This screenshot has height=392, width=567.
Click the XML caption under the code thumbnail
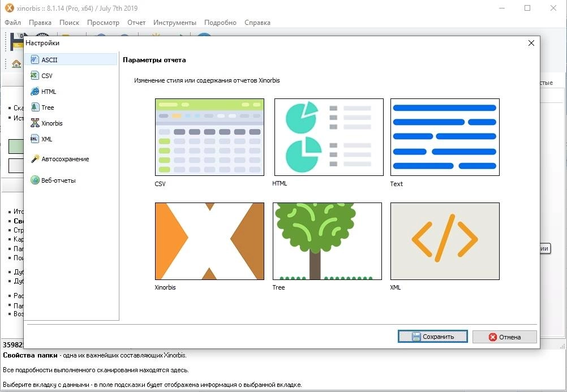395,287
